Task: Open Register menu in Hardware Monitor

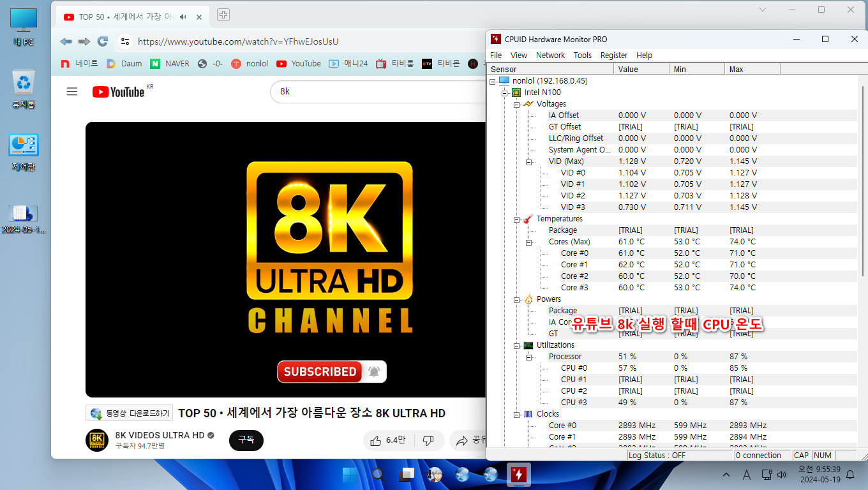Action: (x=614, y=56)
